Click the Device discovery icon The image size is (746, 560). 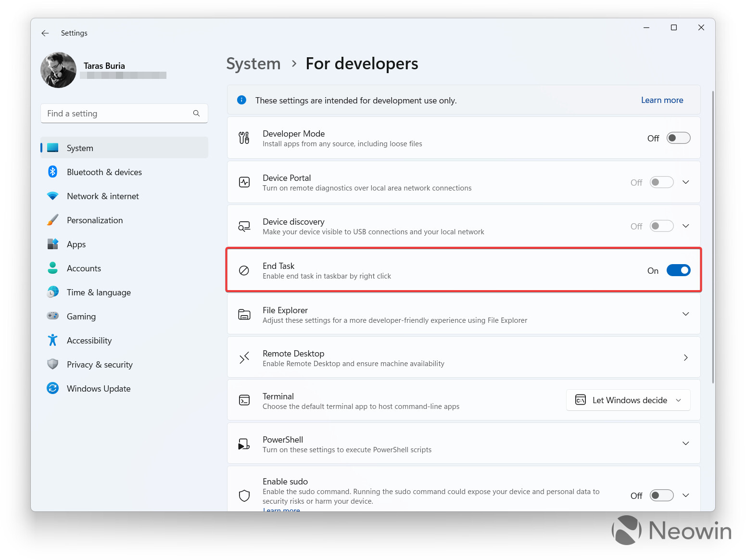pos(244,226)
